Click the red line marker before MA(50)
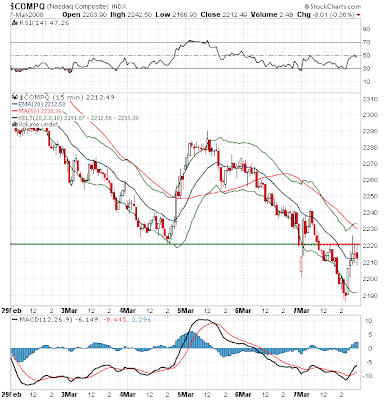 pos(15,111)
